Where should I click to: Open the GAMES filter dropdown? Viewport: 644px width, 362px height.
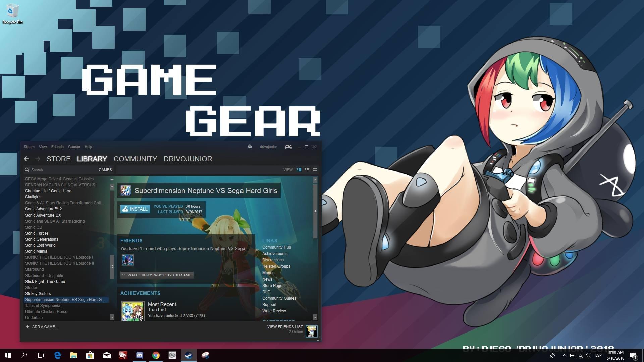tap(105, 170)
